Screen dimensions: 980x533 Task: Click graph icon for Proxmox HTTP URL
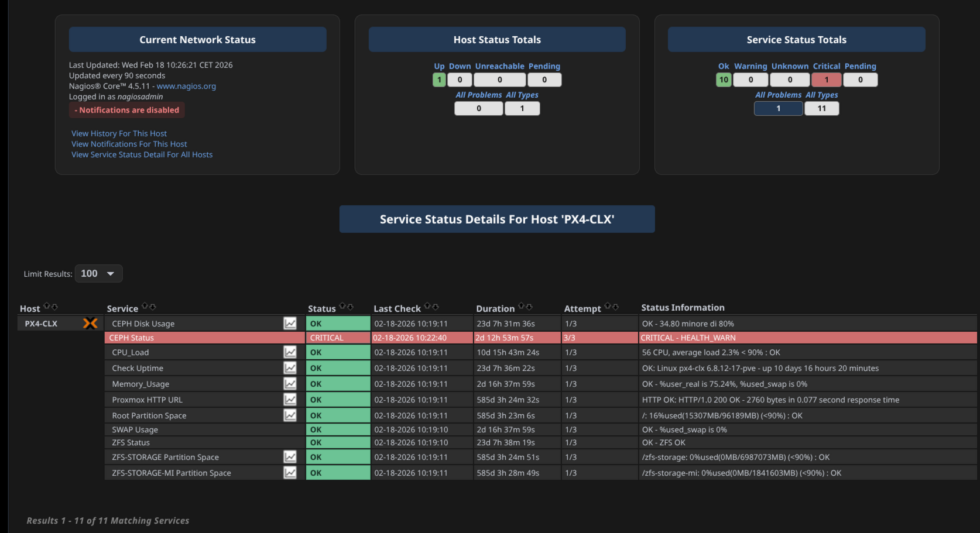[290, 399]
